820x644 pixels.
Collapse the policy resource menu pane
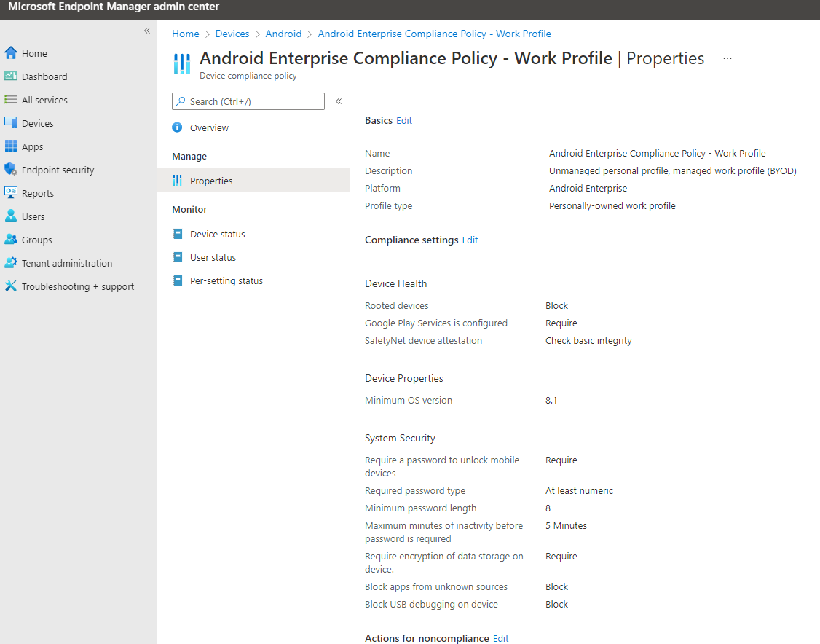[x=339, y=101]
